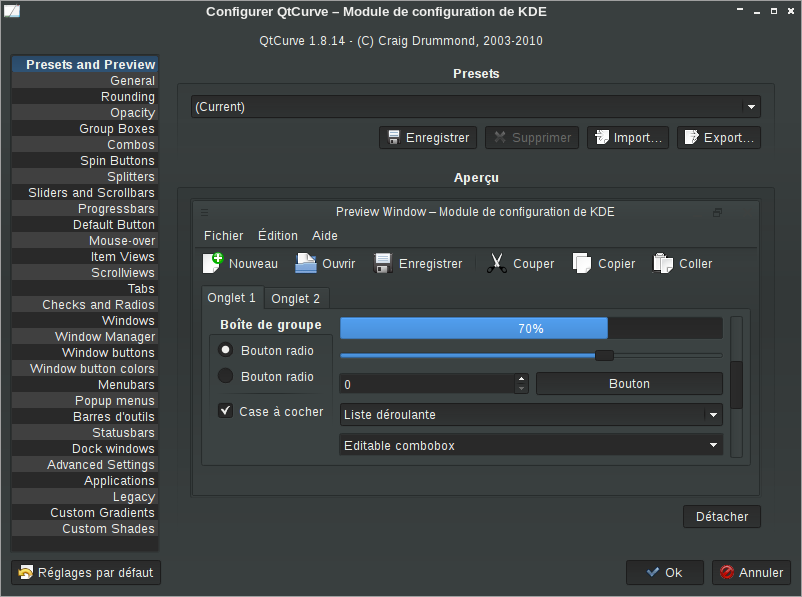Select Barres d'outils category
Screen dimensions: 802x597
85,416
